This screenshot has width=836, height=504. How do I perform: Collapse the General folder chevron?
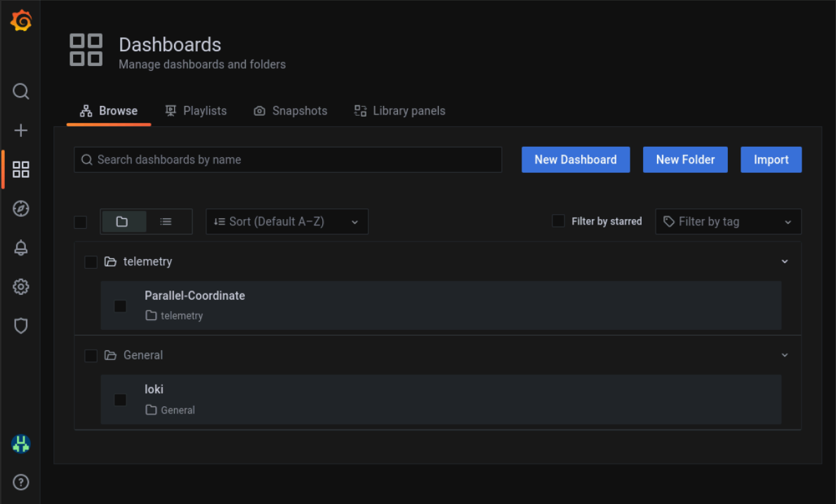tap(785, 355)
